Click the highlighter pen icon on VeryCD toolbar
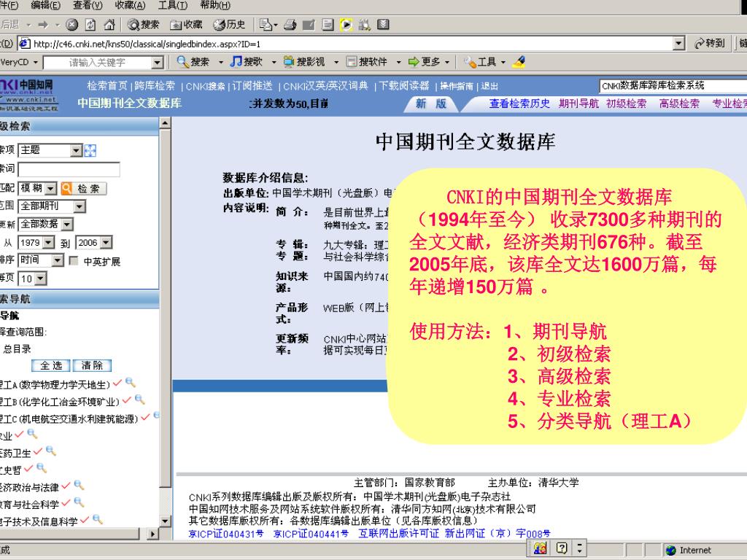This screenshot has height=560, width=747. coord(519,62)
